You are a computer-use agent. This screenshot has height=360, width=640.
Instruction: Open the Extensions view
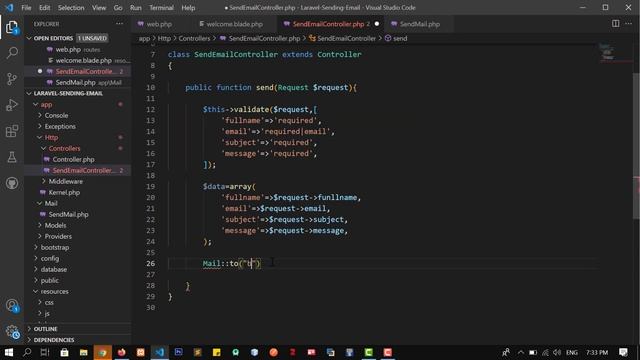tap(12, 131)
